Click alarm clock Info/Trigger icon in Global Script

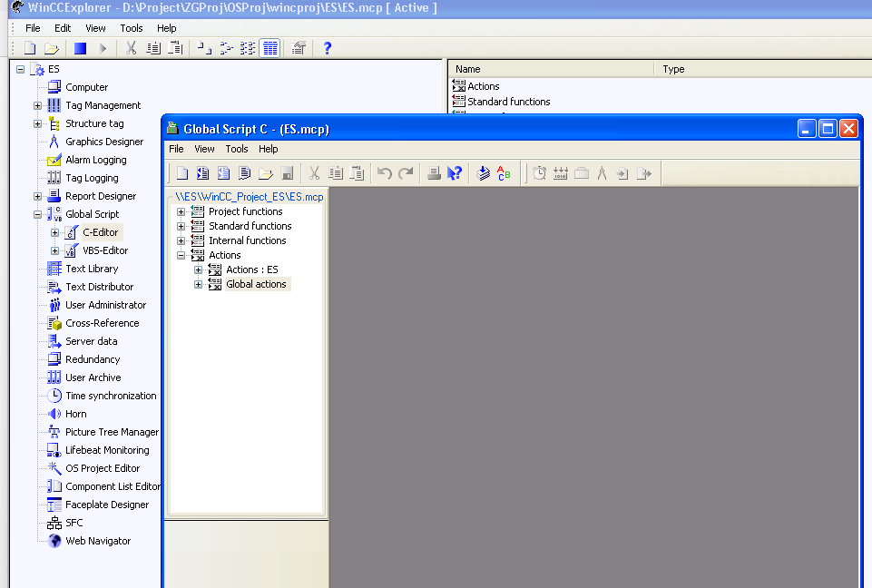coord(539,173)
